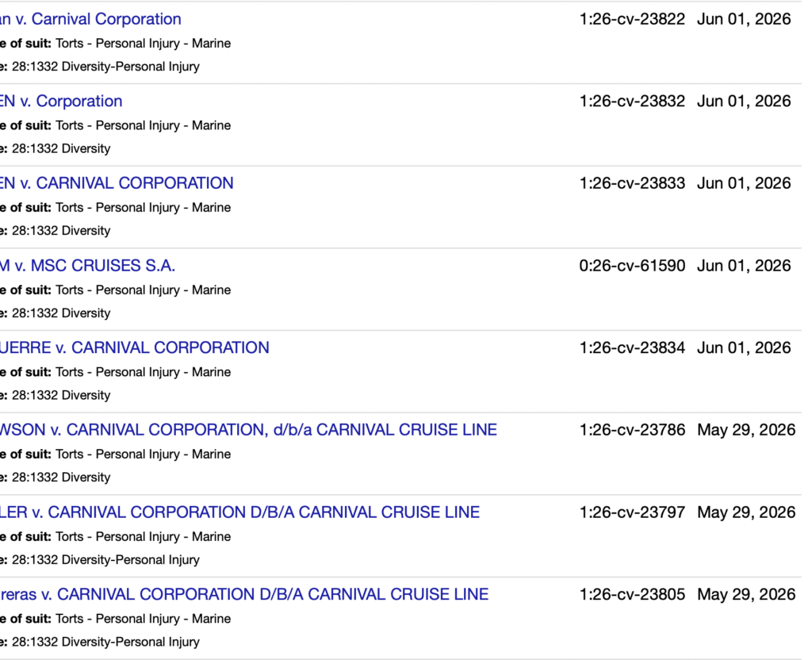The image size is (812, 660).
Task: Click the May 29, 2026 date for case 1:26-cv-23805
Action: [x=746, y=594]
